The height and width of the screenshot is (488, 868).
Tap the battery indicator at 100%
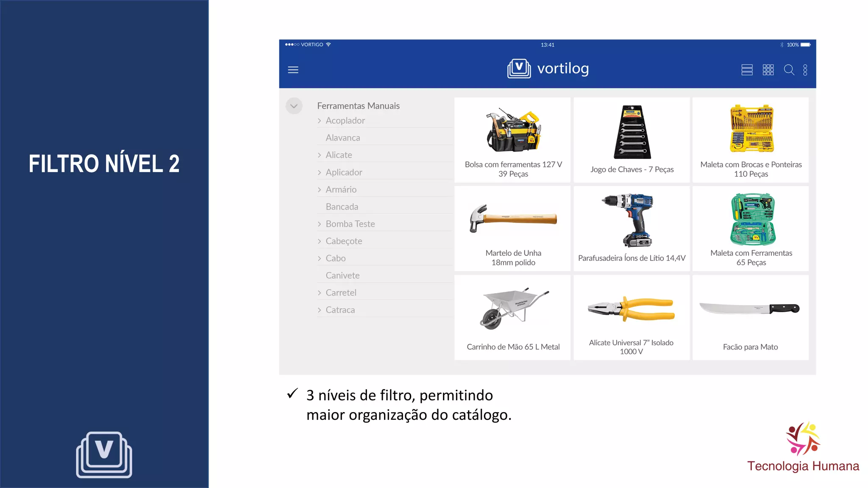(x=805, y=44)
